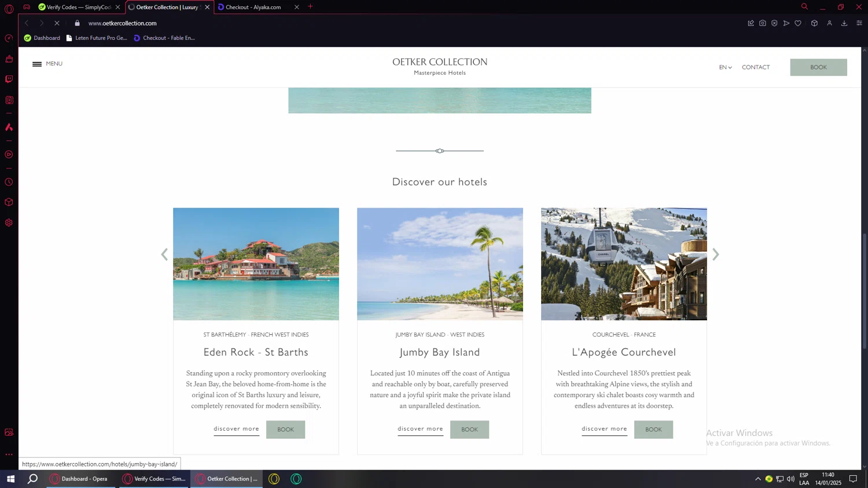Open the Windows notification center
The image size is (868, 488).
click(x=853, y=479)
